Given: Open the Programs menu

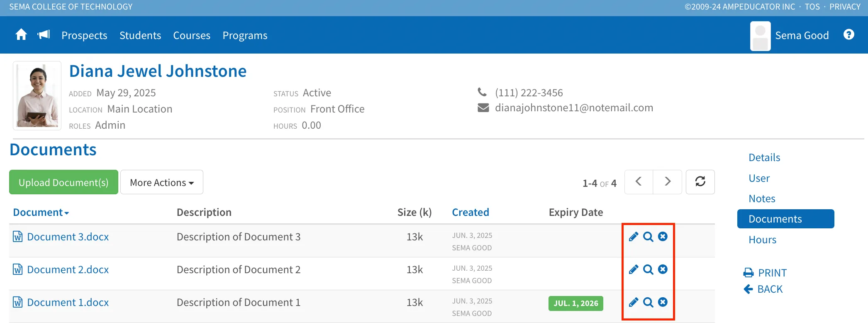Looking at the screenshot, I should [245, 35].
